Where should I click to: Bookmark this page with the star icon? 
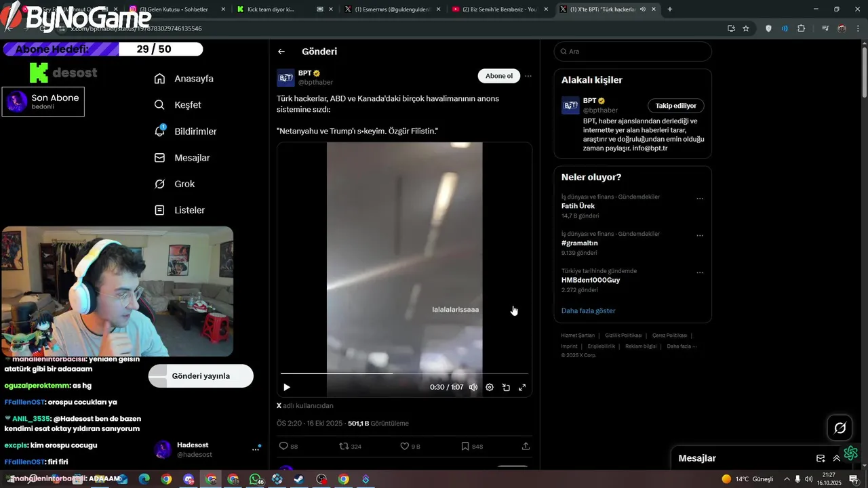tap(746, 28)
